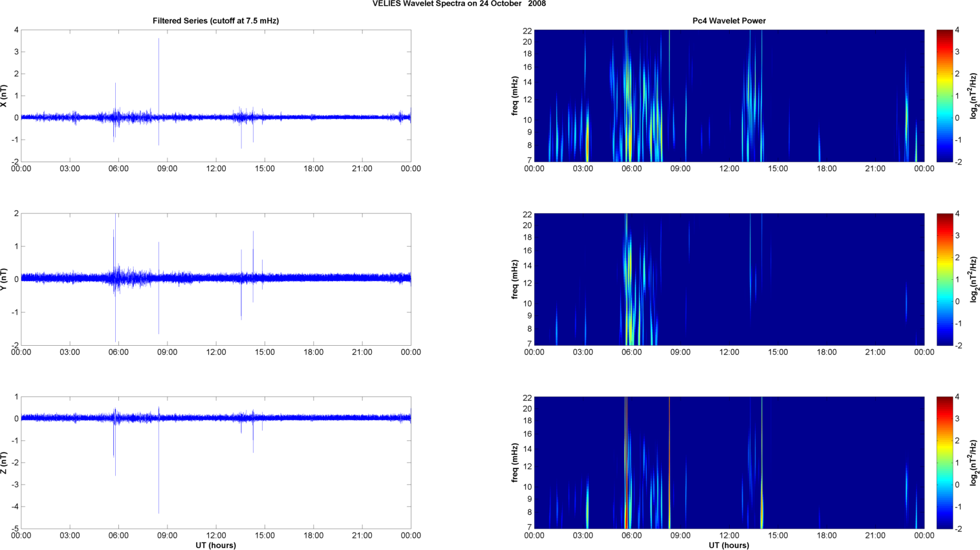Click the middle colorbar beside Y spectrogram
Screen dimensions: 980x550
tap(944, 279)
